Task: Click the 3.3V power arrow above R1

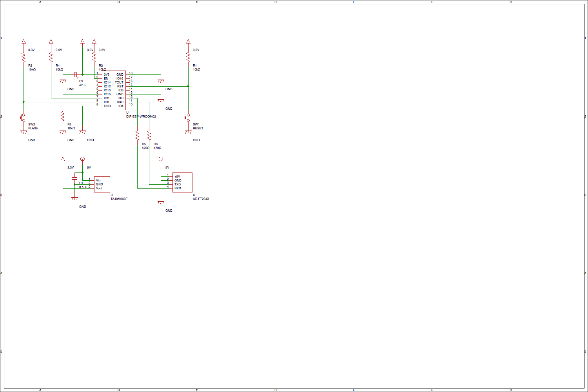Action: (188, 41)
